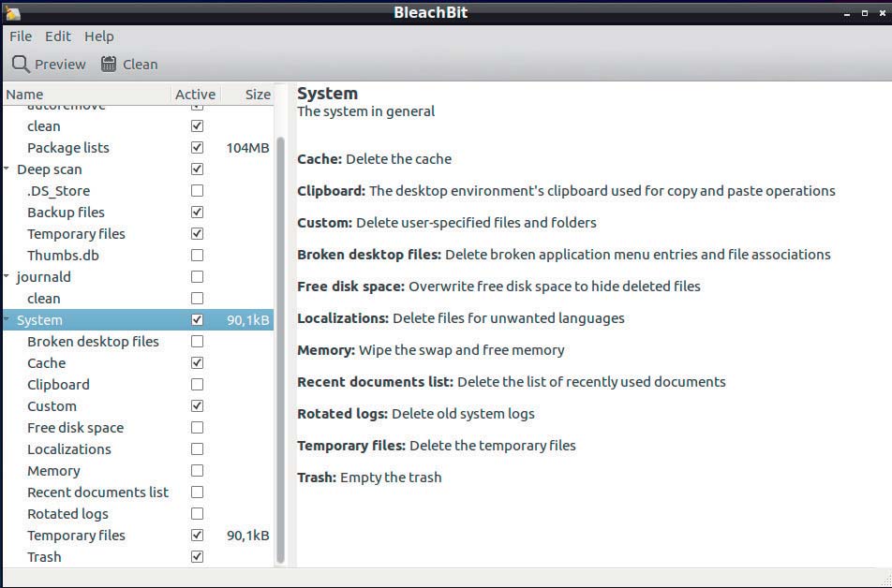The height and width of the screenshot is (588, 892).
Task: Enable the Free disk space checkbox
Action: [x=197, y=428]
